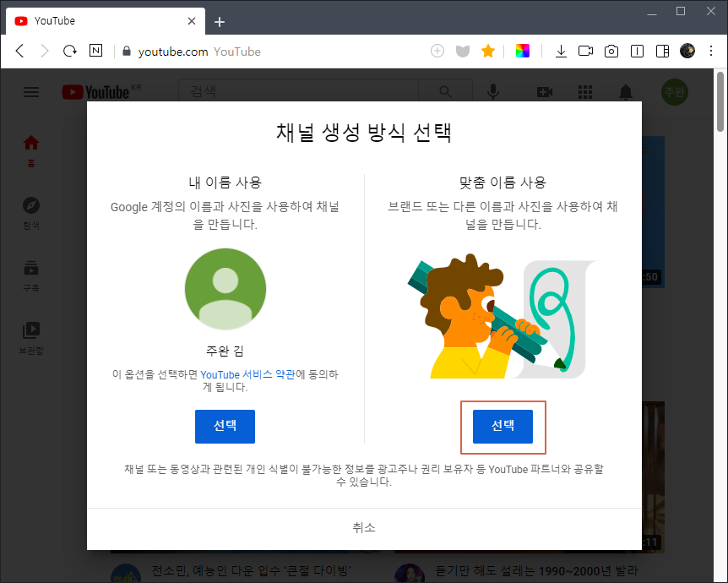Open Explore (탐색) in the sidebar

31,214
